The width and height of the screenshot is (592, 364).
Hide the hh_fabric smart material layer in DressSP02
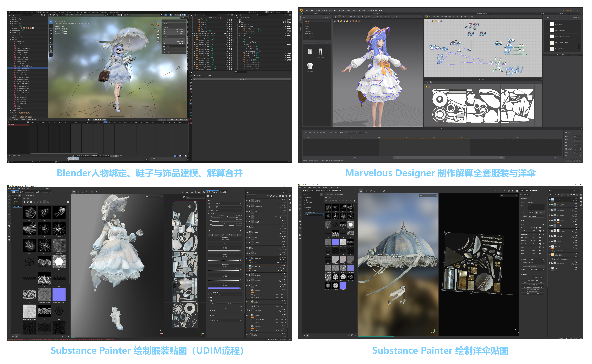[247, 217]
